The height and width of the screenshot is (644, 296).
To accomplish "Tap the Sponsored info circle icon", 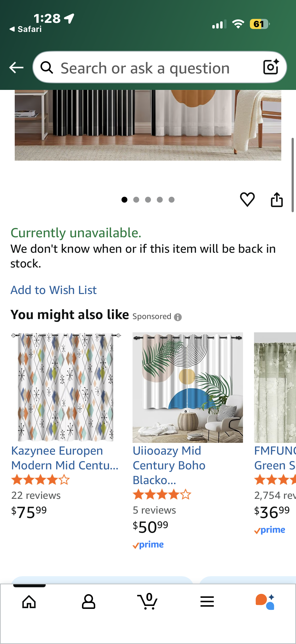I will point(178,317).
